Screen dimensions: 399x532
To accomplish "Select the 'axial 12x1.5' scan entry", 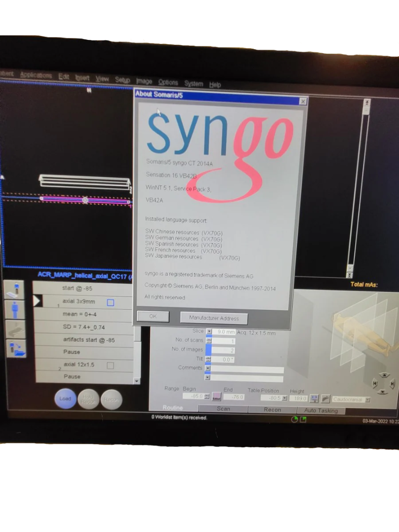I will tap(85, 365).
